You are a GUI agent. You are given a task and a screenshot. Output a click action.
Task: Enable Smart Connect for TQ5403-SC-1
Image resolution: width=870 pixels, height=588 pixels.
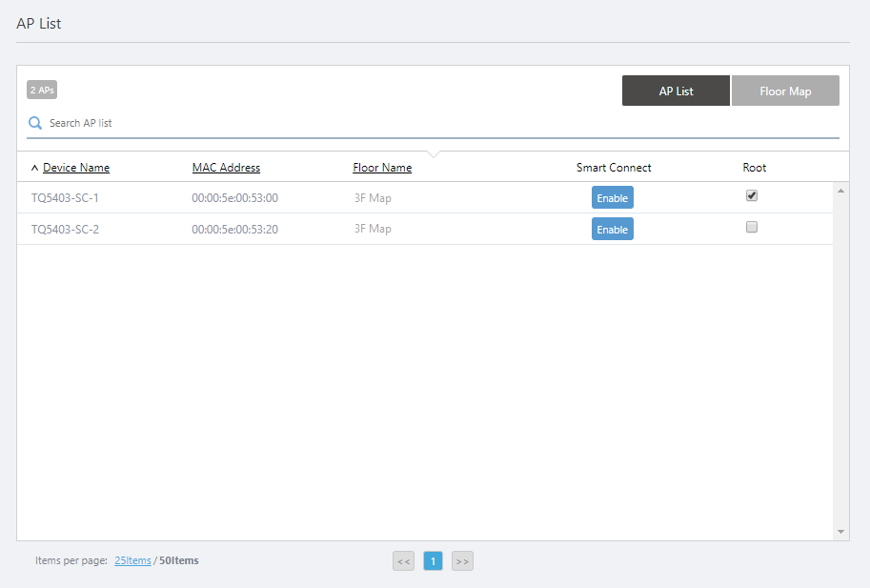coord(612,198)
